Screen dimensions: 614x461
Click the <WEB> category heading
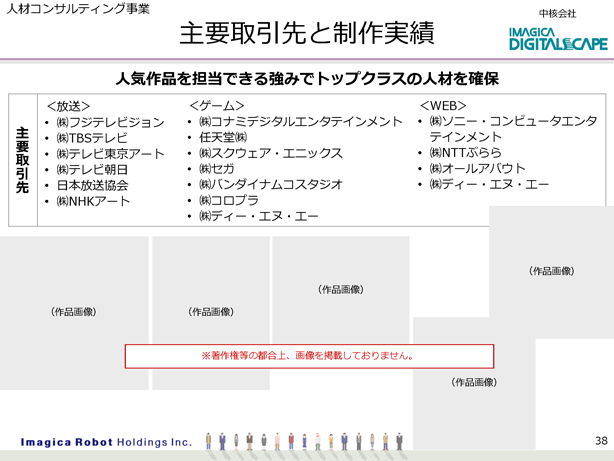coord(443,106)
